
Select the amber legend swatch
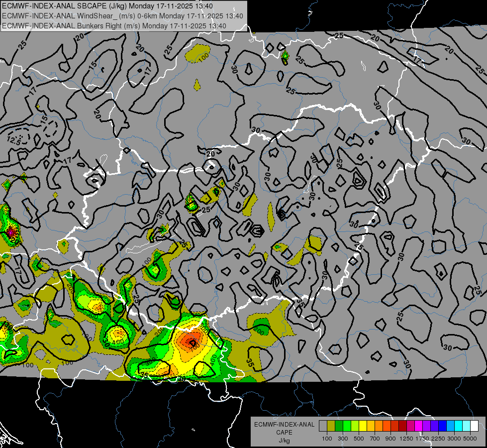coord(371,426)
